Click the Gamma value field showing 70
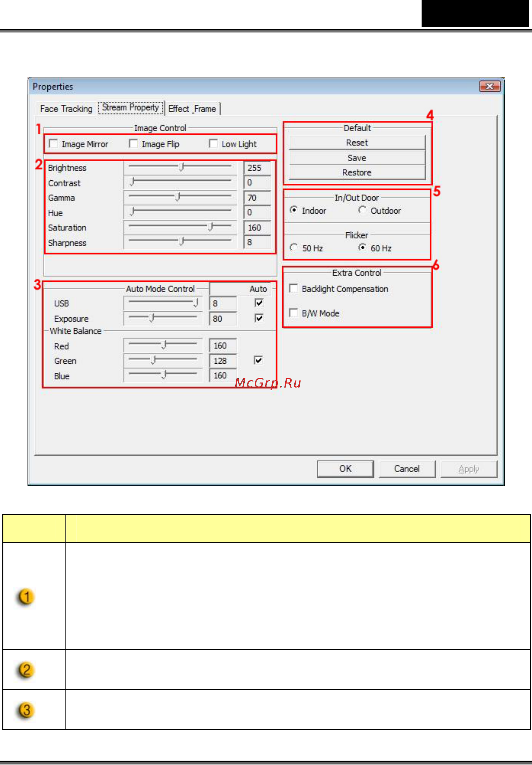The height and width of the screenshot is (765, 532). [257, 197]
